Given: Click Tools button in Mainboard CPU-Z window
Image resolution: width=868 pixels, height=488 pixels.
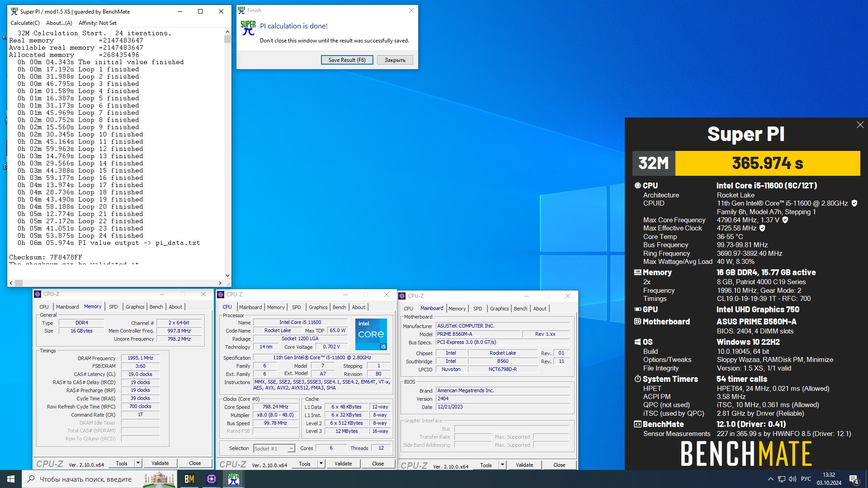Looking at the screenshot, I should [486, 465].
